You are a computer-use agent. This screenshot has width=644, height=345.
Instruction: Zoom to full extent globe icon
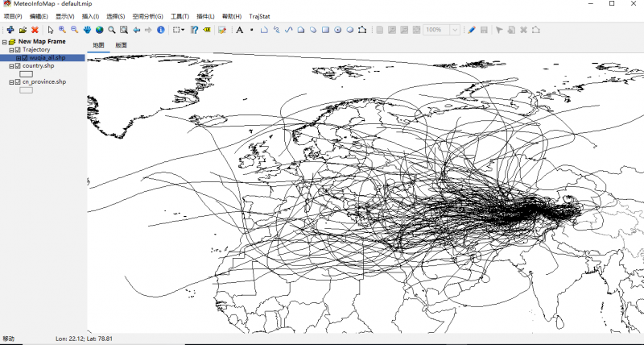(99, 30)
